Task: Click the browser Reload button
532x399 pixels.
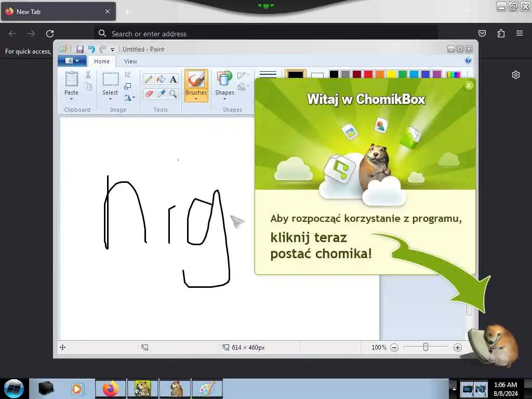Action: [50, 34]
